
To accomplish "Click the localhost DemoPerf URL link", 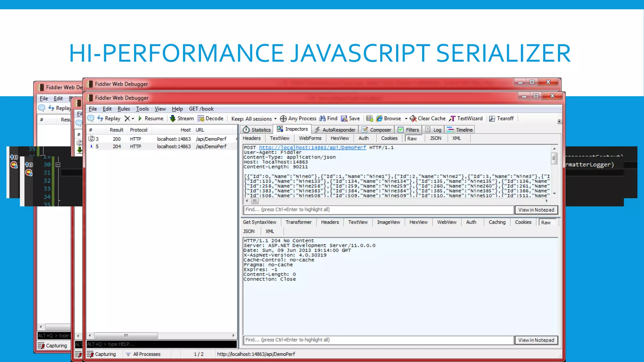I will (312, 147).
